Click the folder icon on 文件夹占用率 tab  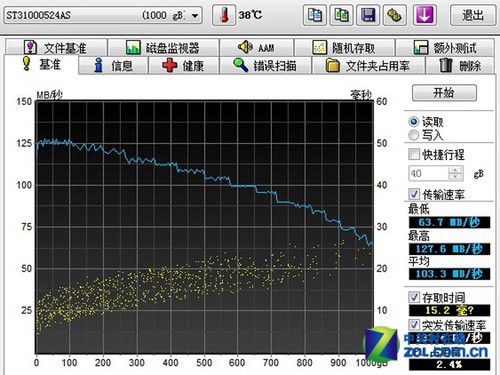pyautogui.click(x=332, y=65)
